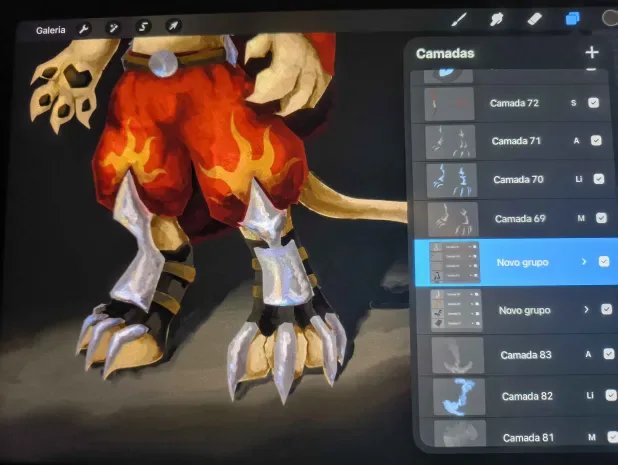The height and width of the screenshot is (465, 618).
Task: Select Camada 81 thumbnail
Action: click(460, 433)
